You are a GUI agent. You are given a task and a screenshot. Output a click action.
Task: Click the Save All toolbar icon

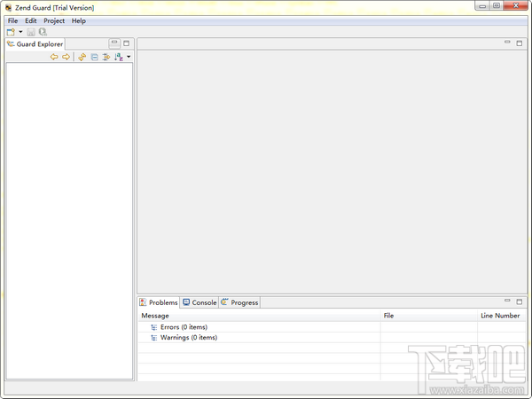(43, 32)
